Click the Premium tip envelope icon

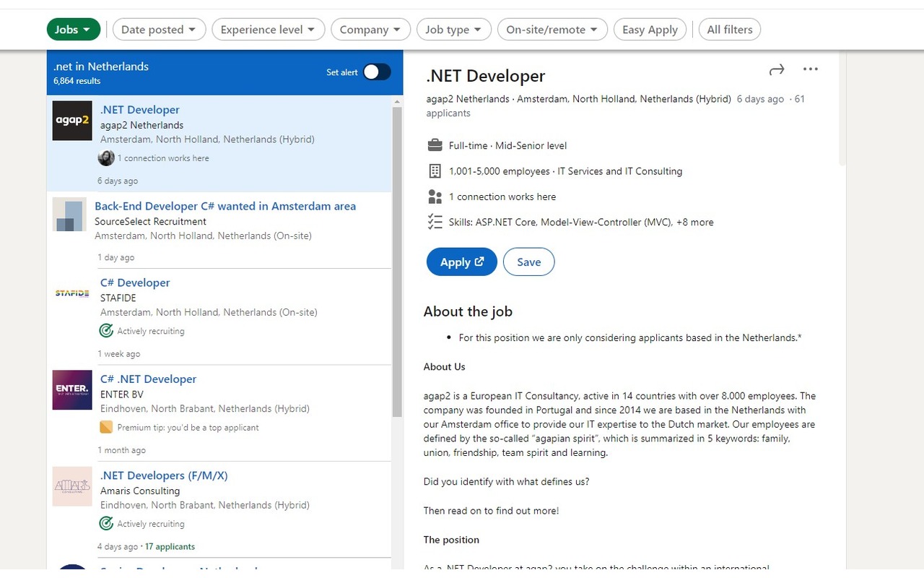click(106, 427)
